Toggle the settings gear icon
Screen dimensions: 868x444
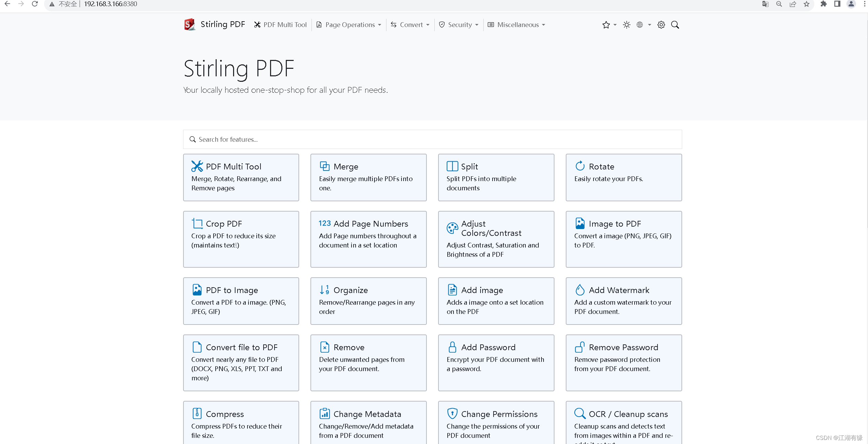661,25
